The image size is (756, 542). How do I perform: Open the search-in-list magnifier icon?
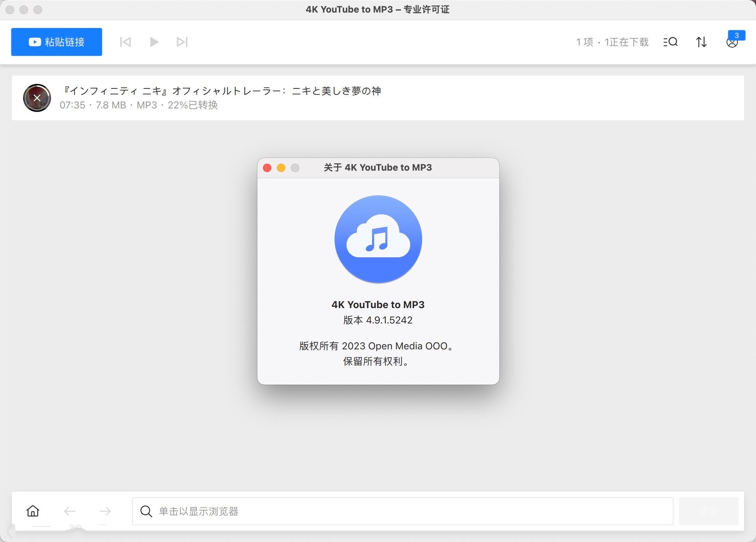point(670,42)
